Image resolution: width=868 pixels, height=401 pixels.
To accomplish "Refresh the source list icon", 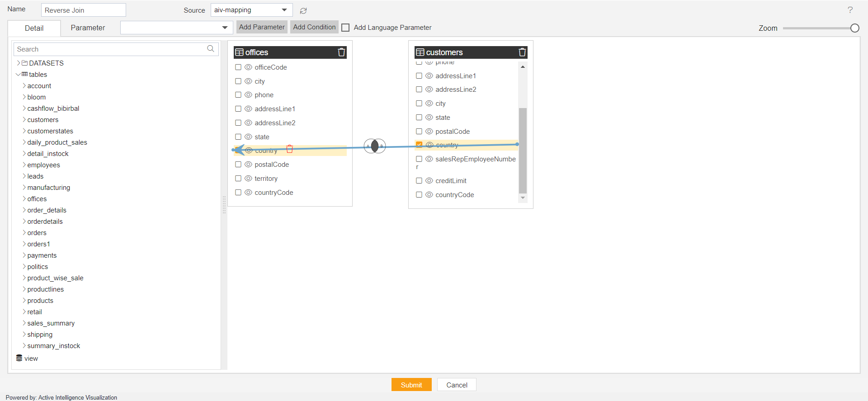I will [x=303, y=10].
